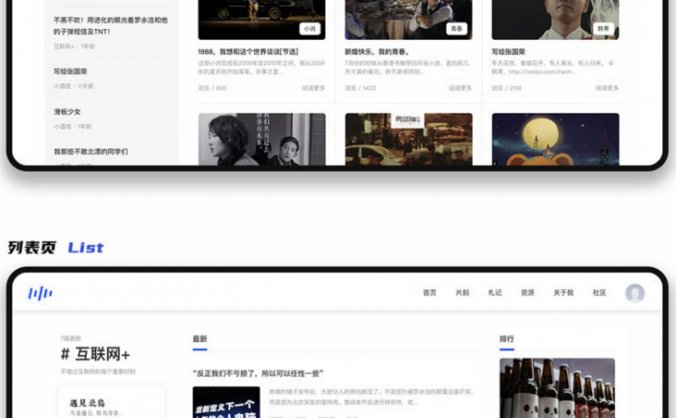
Task: Open the moon and bear illustration thumbnail
Action: [555, 139]
